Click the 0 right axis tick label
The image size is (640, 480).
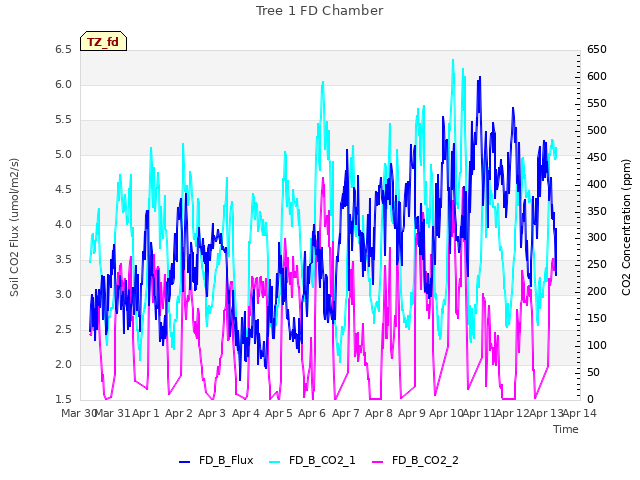point(591,399)
